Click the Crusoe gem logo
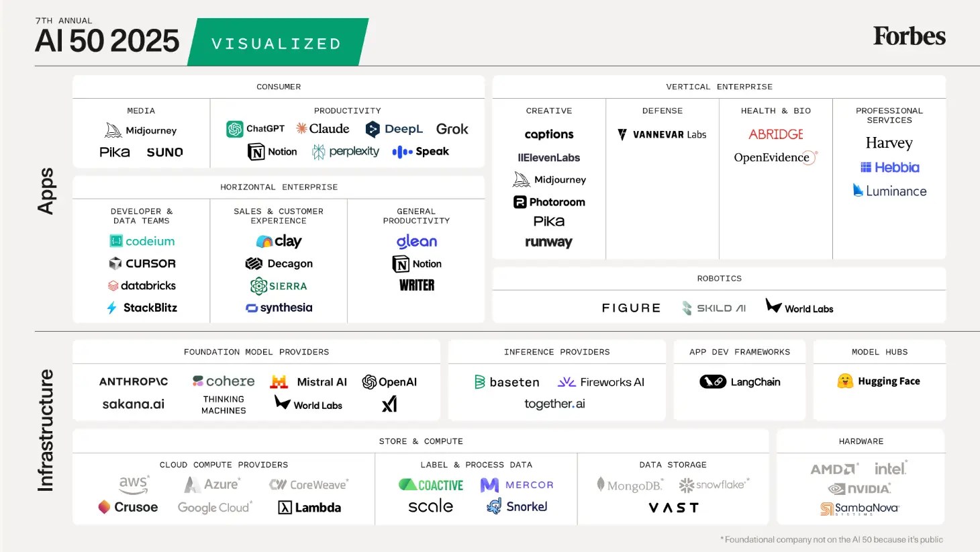 click(x=104, y=507)
